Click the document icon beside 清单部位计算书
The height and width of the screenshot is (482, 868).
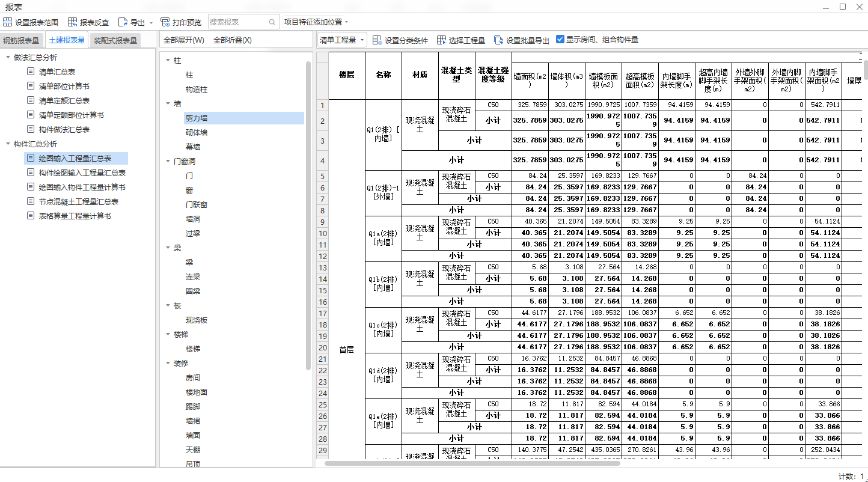pyautogui.click(x=31, y=86)
